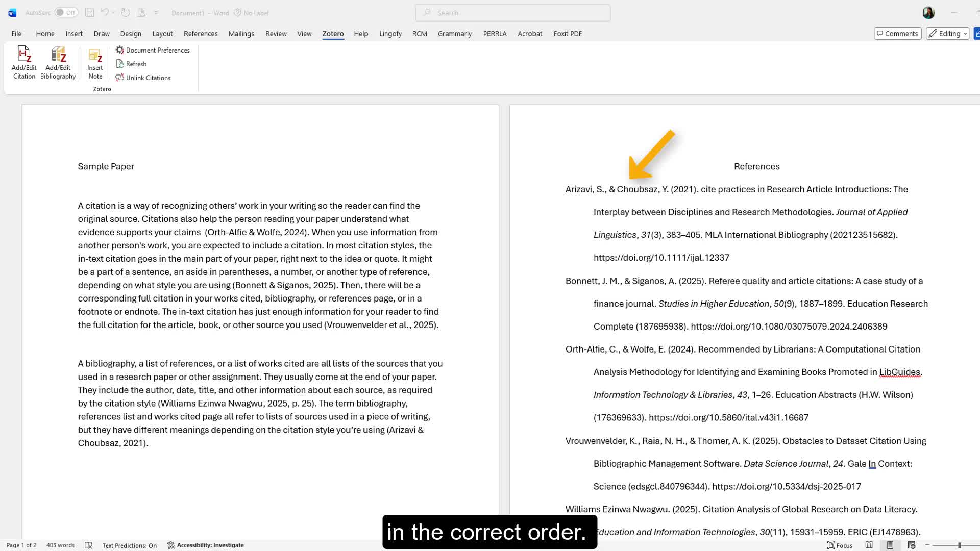The width and height of the screenshot is (980, 551).
Task: Open the Quick Access Toolbar customize menu
Action: point(156,13)
